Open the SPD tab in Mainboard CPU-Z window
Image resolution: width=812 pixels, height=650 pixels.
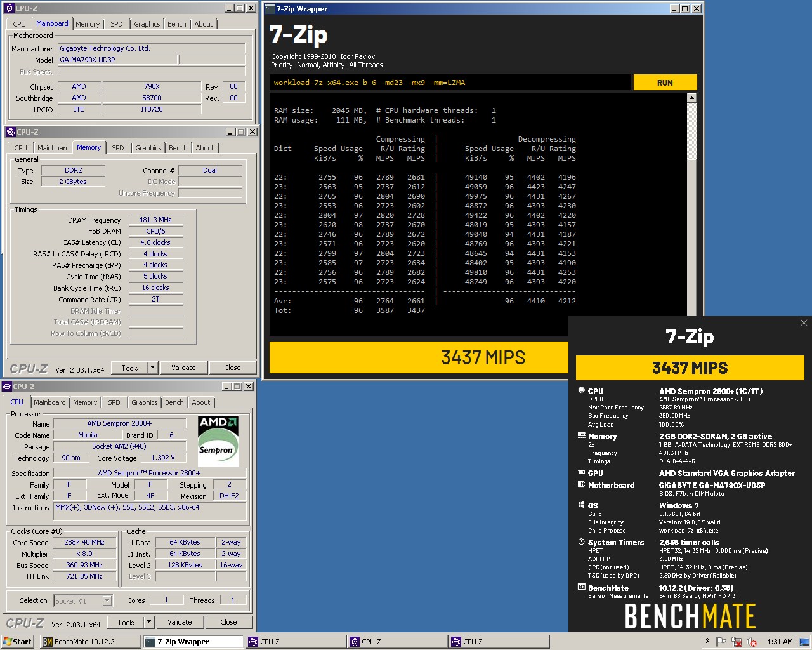pos(117,24)
